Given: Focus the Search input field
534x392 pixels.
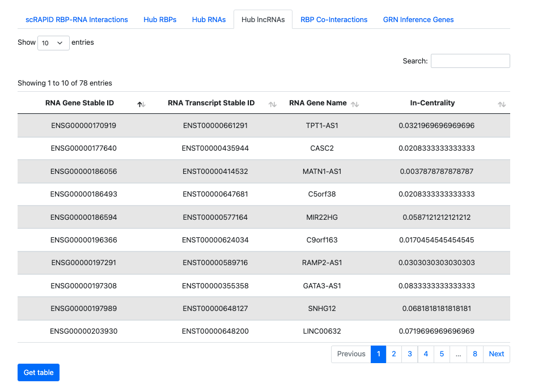Looking at the screenshot, I should [470, 61].
